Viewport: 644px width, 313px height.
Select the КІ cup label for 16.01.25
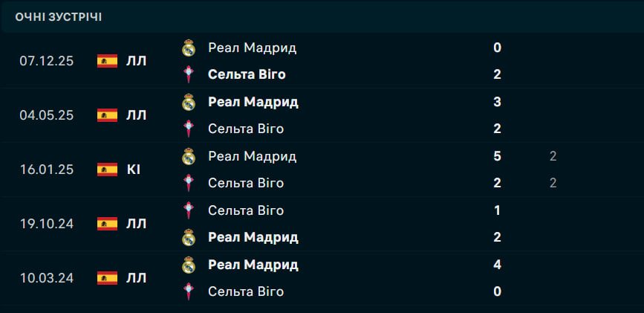134,170
